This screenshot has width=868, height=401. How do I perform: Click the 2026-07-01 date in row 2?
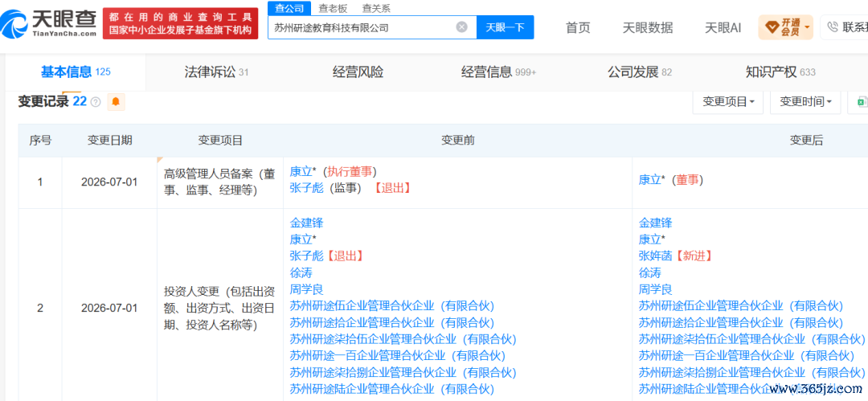tap(109, 308)
